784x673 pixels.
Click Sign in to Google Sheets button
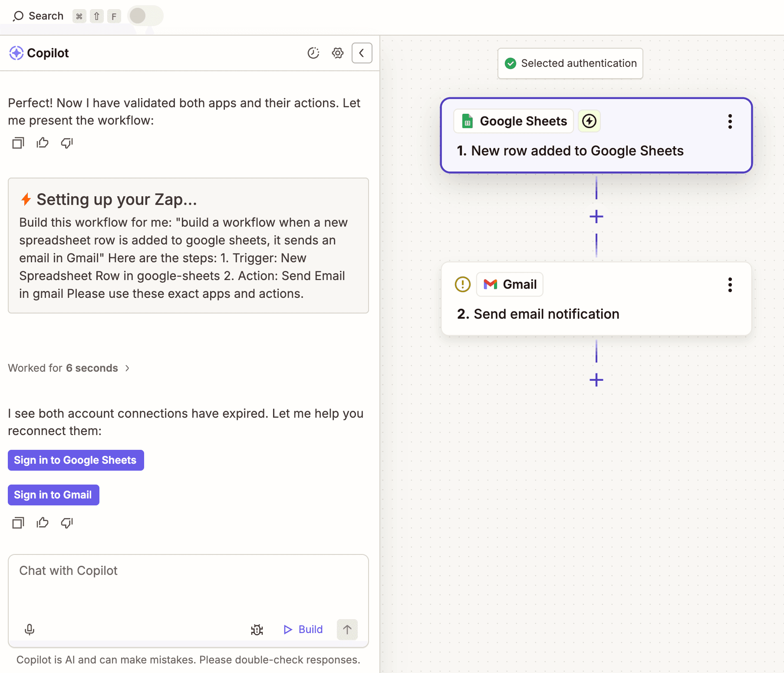(x=76, y=460)
